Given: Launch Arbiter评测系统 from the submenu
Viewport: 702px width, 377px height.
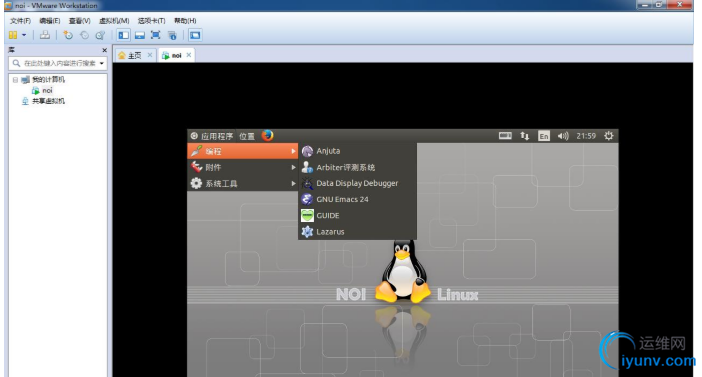Looking at the screenshot, I should 357,167.
